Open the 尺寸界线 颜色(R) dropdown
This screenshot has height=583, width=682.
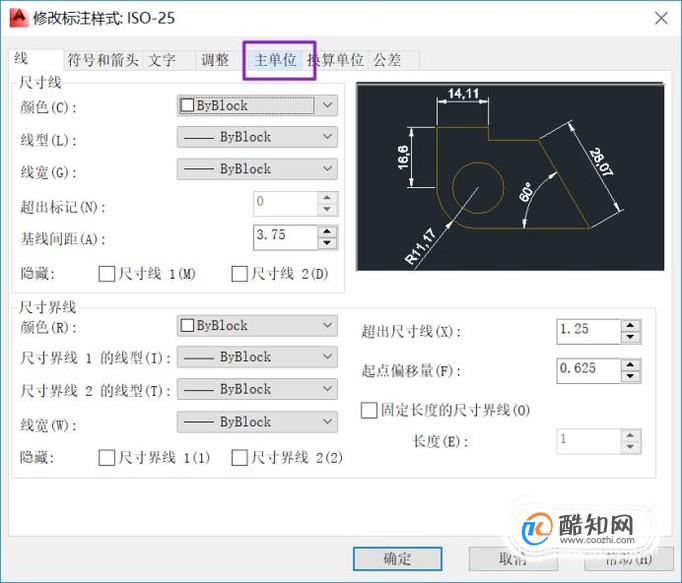257,325
